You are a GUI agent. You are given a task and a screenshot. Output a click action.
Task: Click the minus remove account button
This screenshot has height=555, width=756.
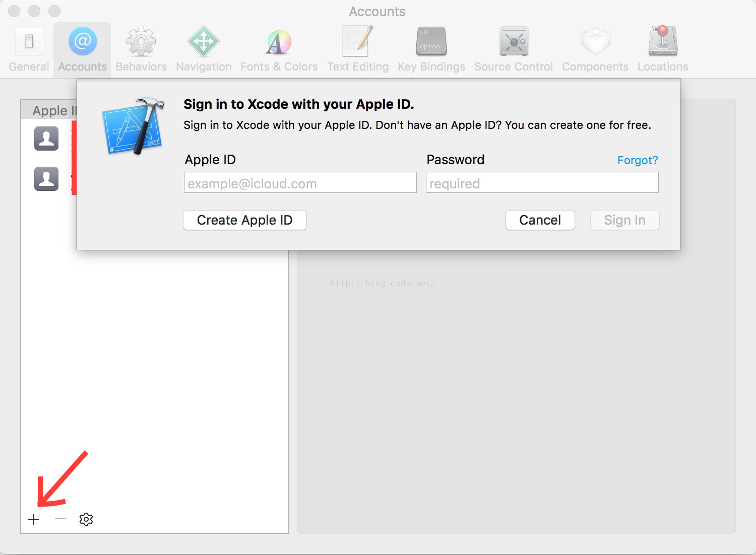tap(60, 519)
